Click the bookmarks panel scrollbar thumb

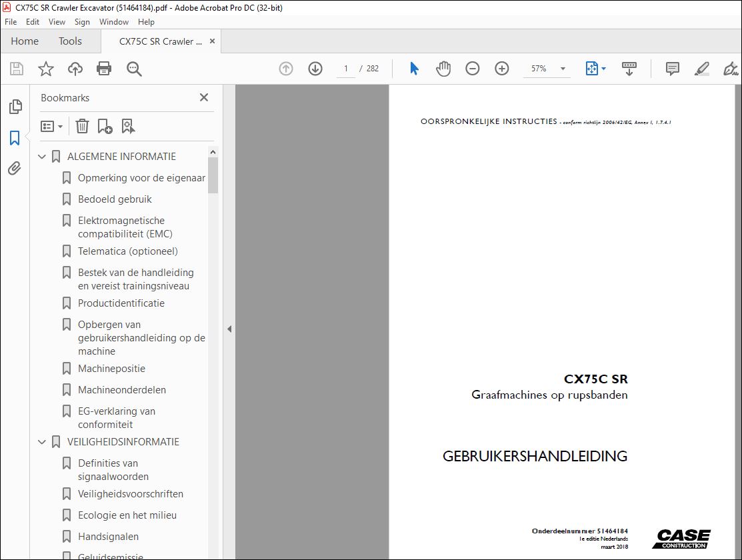pyautogui.click(x=213, y=175)
